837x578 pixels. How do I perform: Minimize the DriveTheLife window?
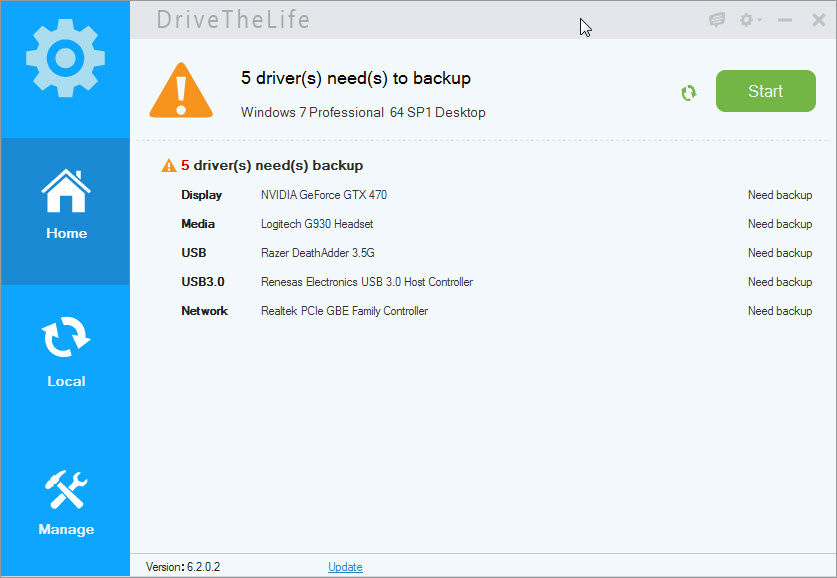(785, 20)
